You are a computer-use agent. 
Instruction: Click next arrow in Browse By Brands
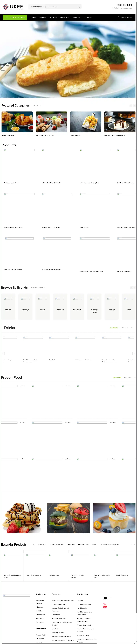[x=134, y=288]
